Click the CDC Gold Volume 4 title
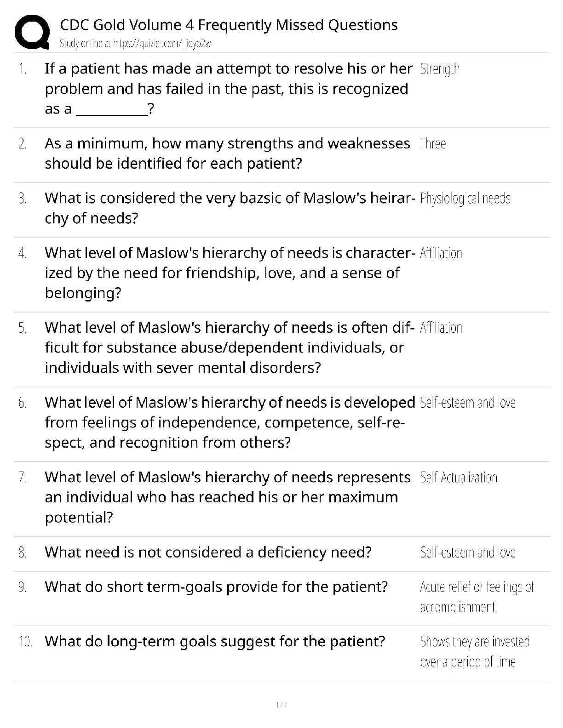 pos(229,25)
